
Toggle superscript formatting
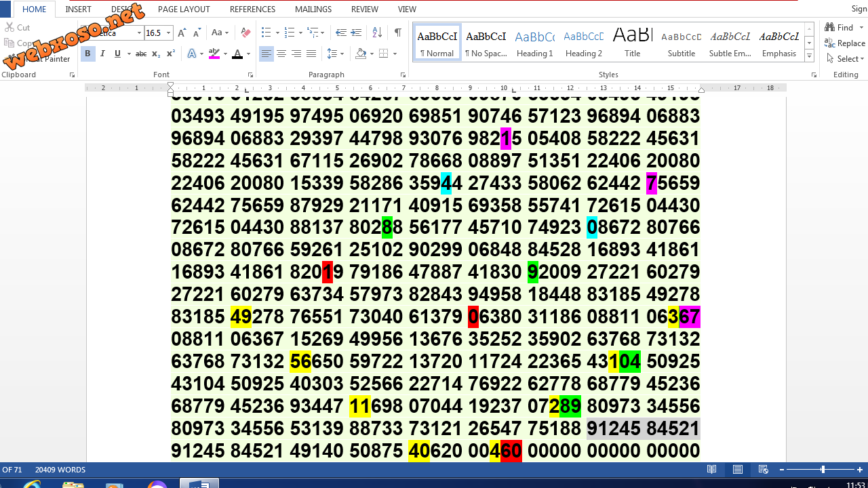pos(171,54)
